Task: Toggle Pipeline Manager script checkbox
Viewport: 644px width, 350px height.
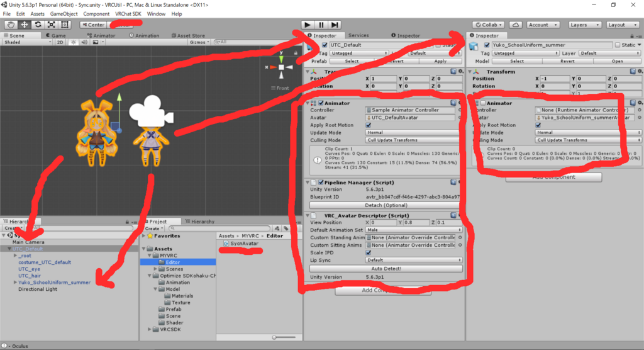Action: pyautogui.click(x=321, y=182)
